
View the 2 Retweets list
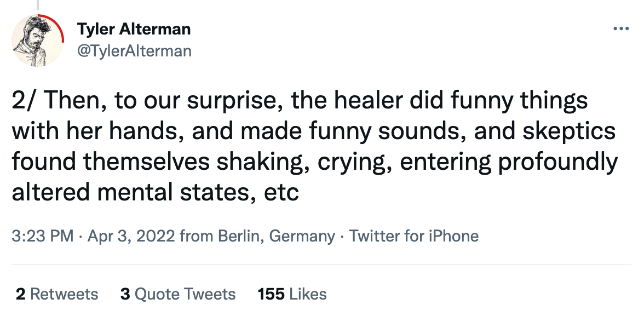point(57,294)
